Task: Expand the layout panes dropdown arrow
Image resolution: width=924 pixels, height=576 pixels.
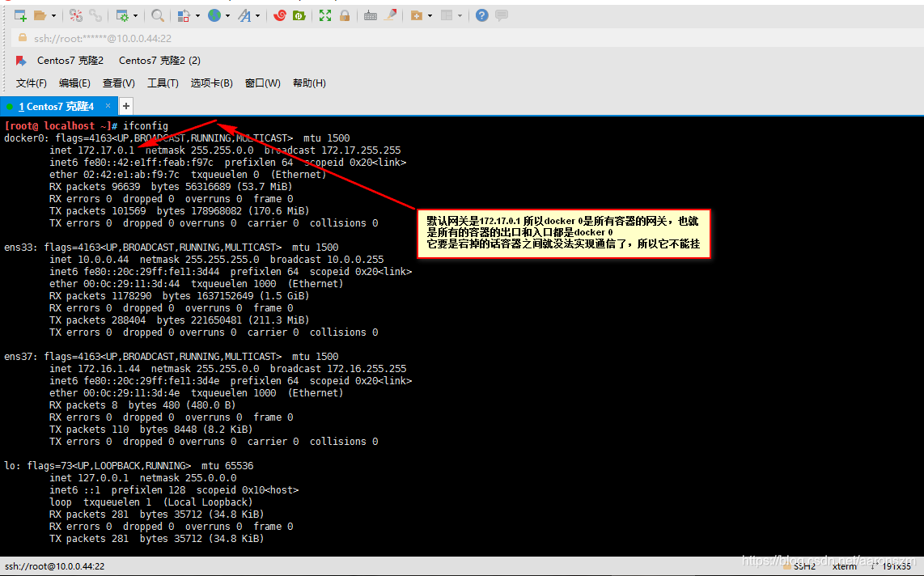Action: [460, 16]
